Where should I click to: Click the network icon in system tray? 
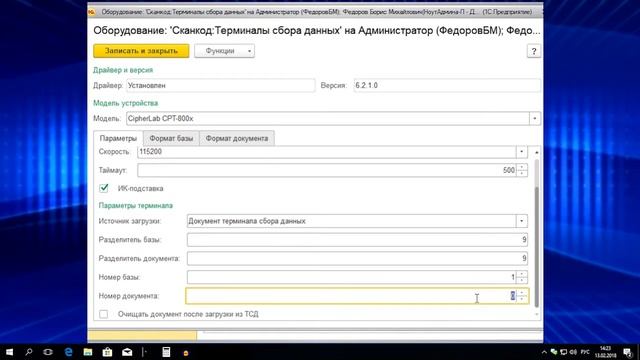(x=564, y=352)
